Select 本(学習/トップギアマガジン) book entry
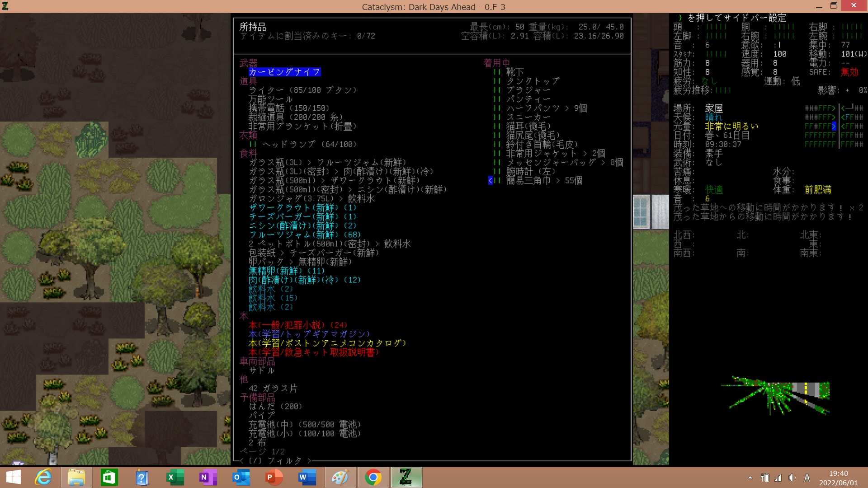 [x=309, y=334]
